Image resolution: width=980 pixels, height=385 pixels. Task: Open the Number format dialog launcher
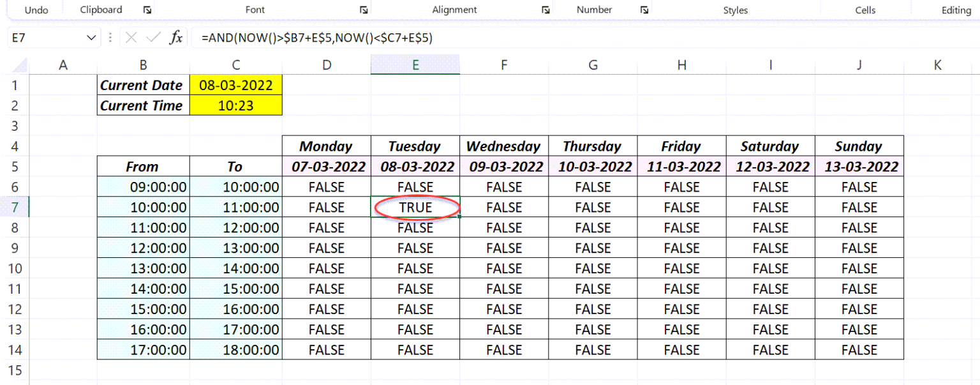[644, 10]
